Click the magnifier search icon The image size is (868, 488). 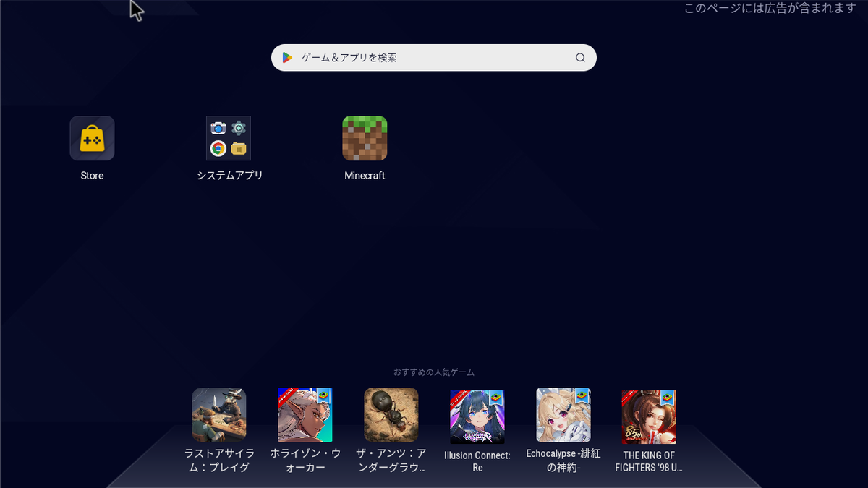pos(580,58)
